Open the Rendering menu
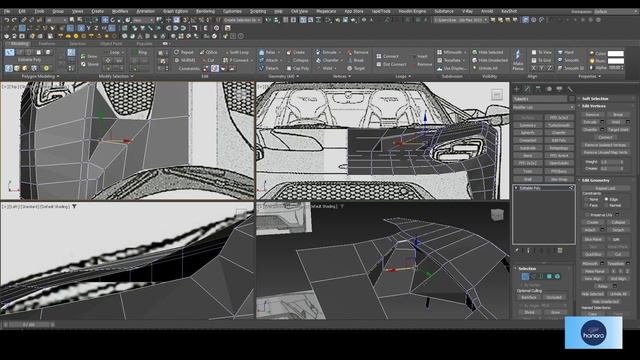 tap(205, 11)
